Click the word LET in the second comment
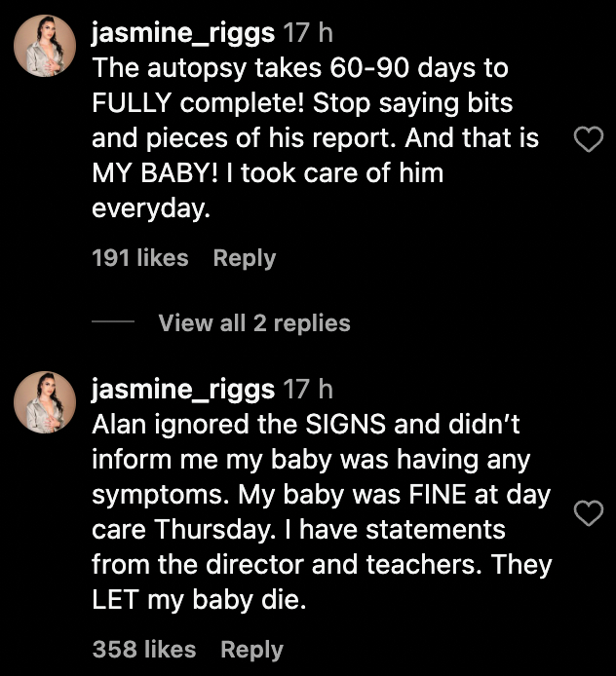The image size is (616, 676). 116,601
